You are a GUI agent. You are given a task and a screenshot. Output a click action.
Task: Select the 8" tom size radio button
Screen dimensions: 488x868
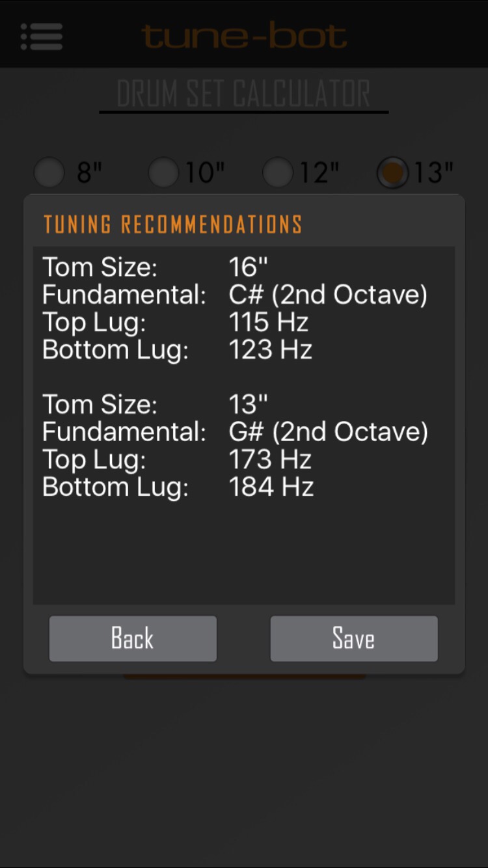(x=49, y=173)
